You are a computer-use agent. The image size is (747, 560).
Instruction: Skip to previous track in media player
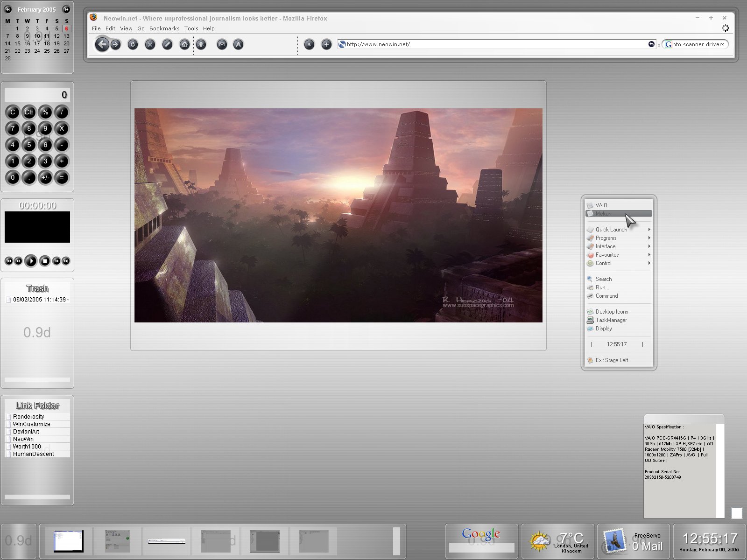pos(9,261)
